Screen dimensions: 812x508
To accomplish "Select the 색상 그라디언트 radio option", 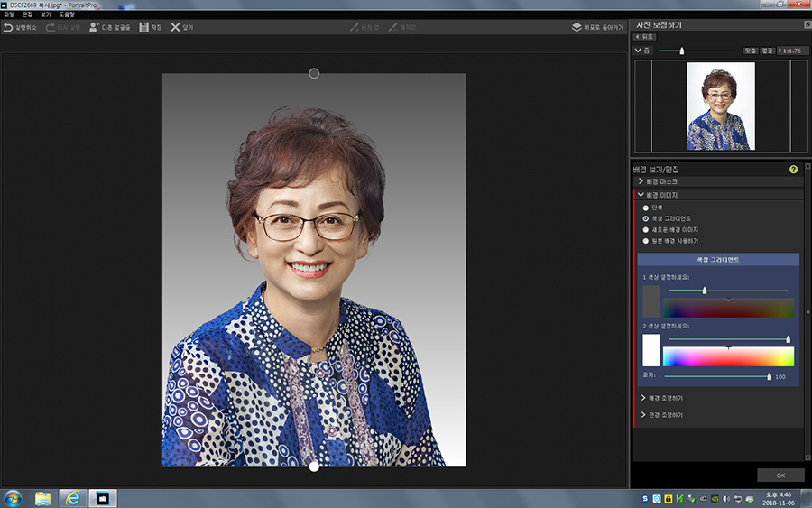I will click(x=646, y=218).
